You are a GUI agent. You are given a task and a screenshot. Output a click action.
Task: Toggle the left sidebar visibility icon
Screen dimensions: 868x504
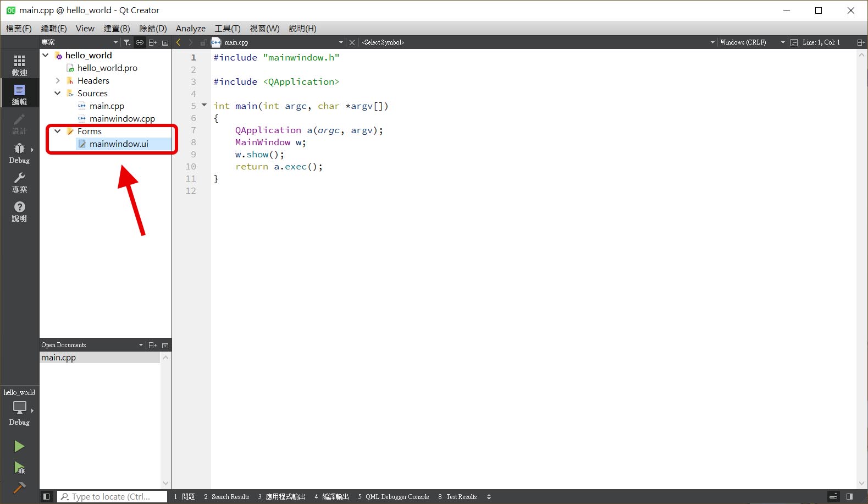click(47, 496)
